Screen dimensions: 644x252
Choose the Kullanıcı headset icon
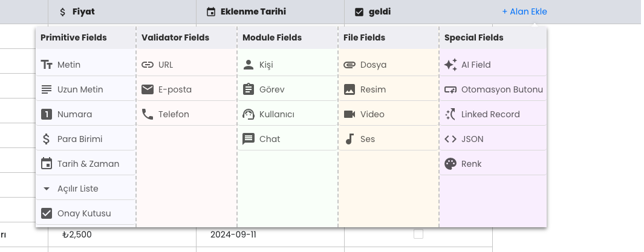[x=249, y=114]
